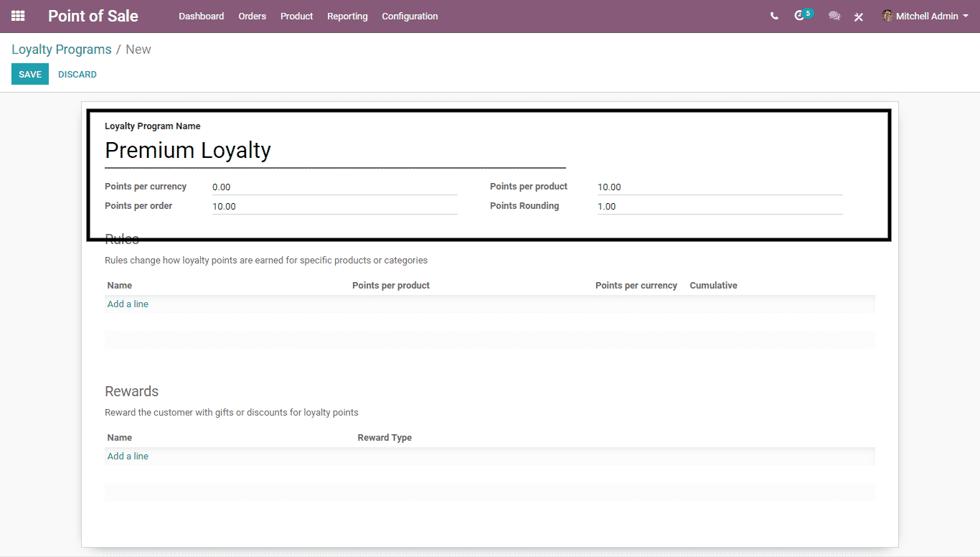This screenshot has height=557, width=980.
Task: Click the Points Rounding field
Action: pos(720,206)
